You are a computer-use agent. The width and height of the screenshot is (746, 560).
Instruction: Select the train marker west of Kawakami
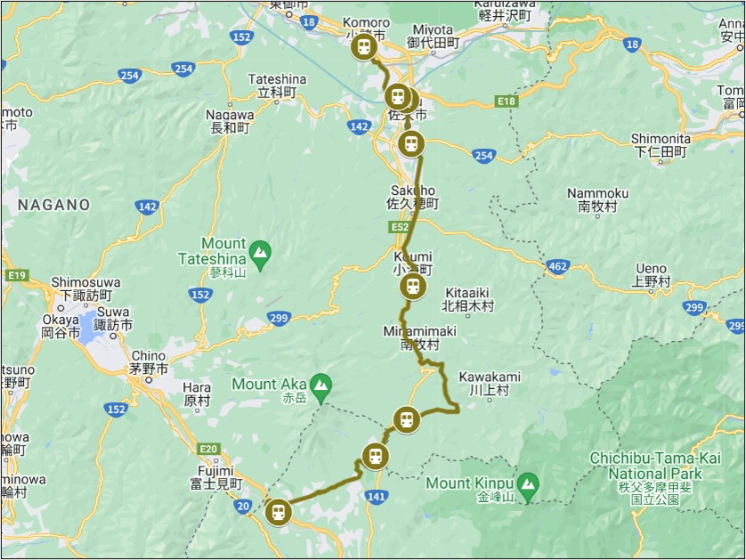[x=407, y=420]
